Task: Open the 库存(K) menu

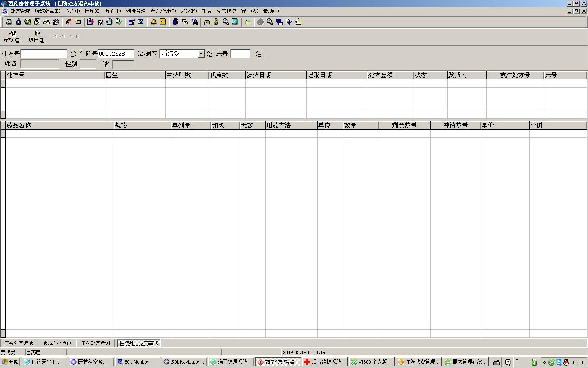Action: tap(113, 11)
